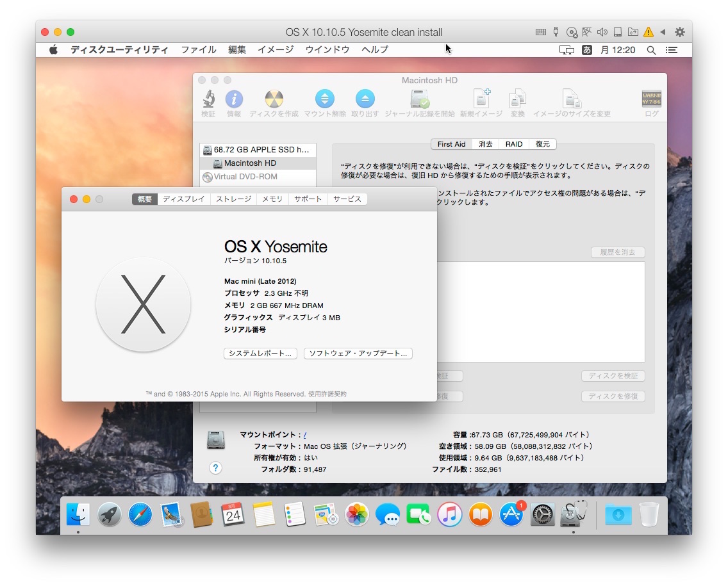The height and width of the screenshot is (586, 728).
Task: Click the Disk Utility help question mark
Action: click(215, 468)
